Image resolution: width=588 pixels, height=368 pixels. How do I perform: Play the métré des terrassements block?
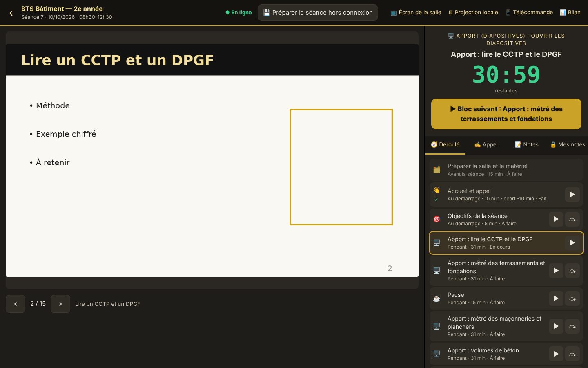556,271
